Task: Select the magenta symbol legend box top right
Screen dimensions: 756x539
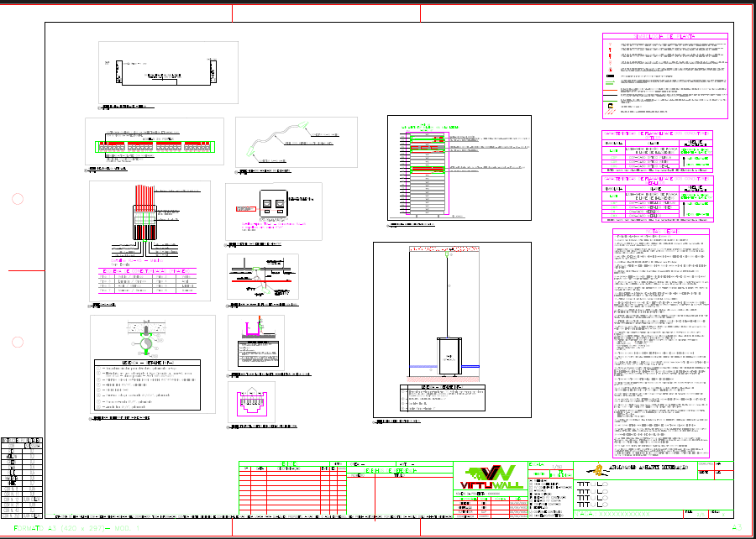Action: 664,76
